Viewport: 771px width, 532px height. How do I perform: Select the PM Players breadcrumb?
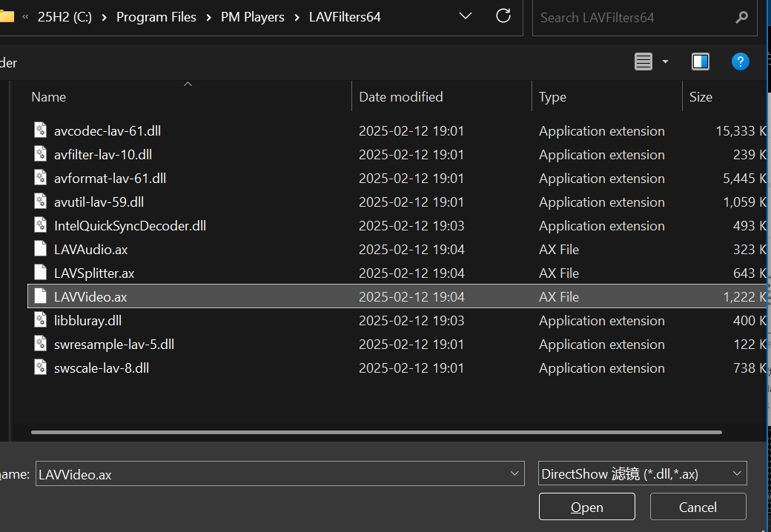[x=253, y=17]
